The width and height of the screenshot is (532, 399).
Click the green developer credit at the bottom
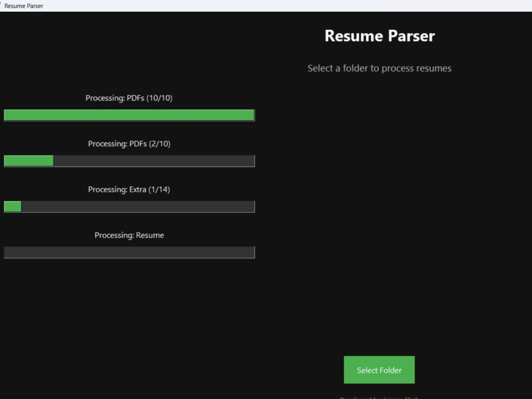pos(379,397)
